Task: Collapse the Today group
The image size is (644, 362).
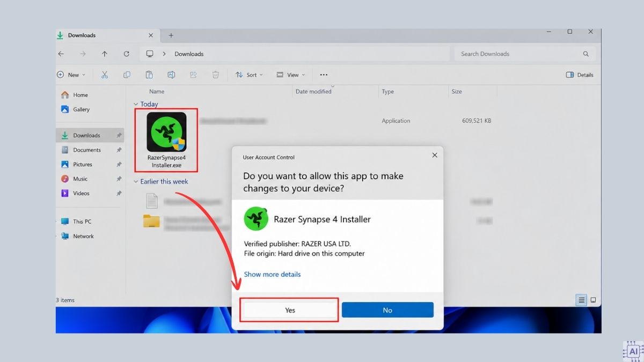Action: click(x=135, y=104)
